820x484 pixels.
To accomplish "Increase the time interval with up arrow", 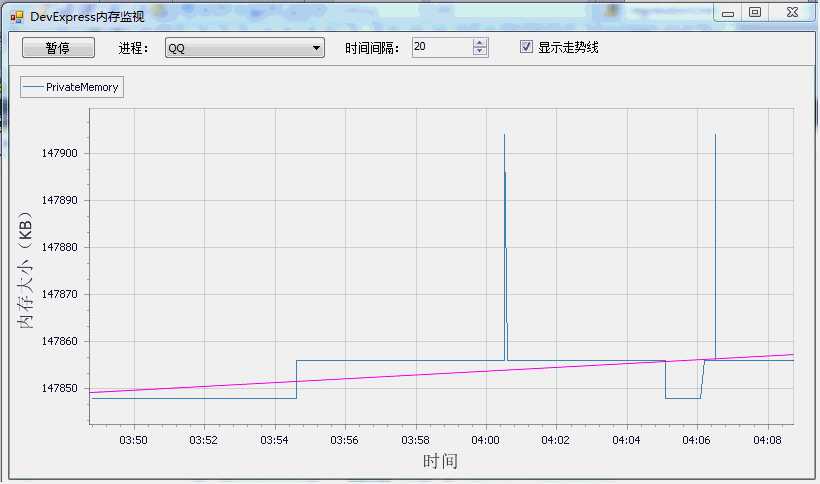I will tap(480, 43).
